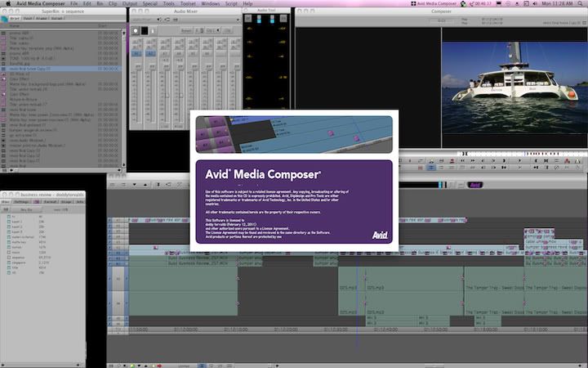
Task: Click the Audio Mixer record button
Action: pos(136,30)
